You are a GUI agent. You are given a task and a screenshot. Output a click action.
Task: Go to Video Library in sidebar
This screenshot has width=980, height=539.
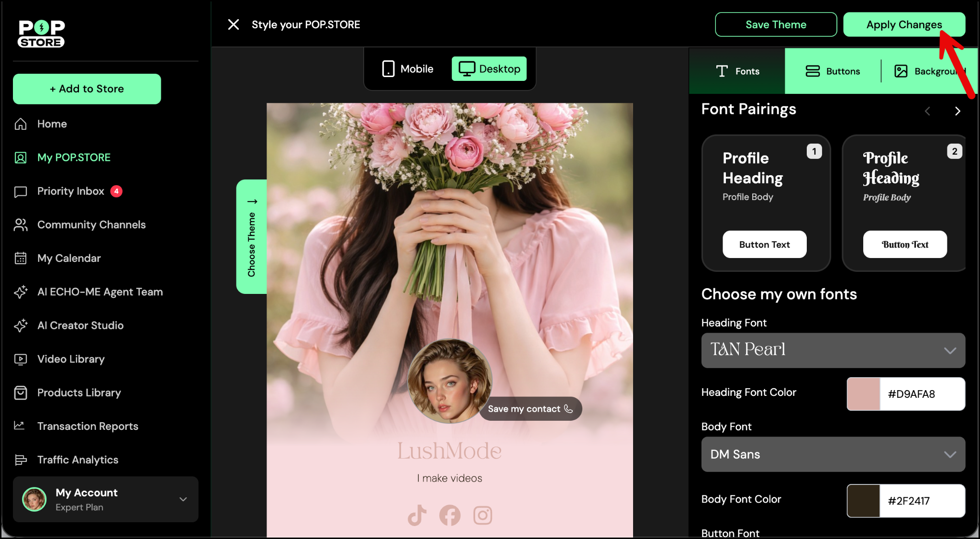click(x=71, y=359)
